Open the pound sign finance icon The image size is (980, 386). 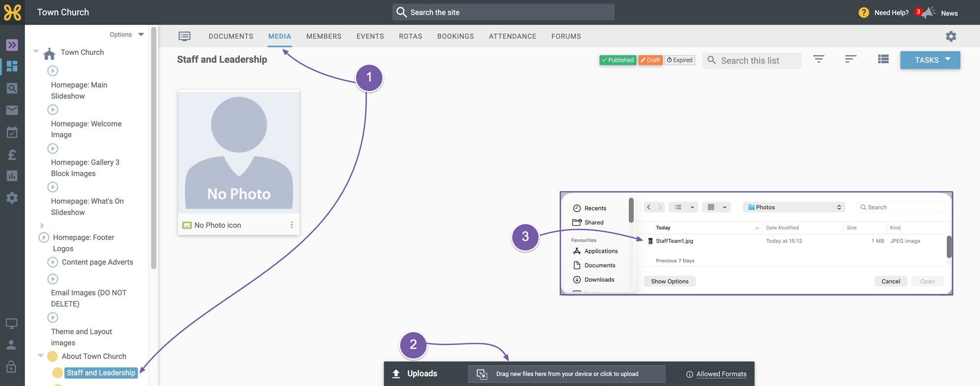[12, 154]
